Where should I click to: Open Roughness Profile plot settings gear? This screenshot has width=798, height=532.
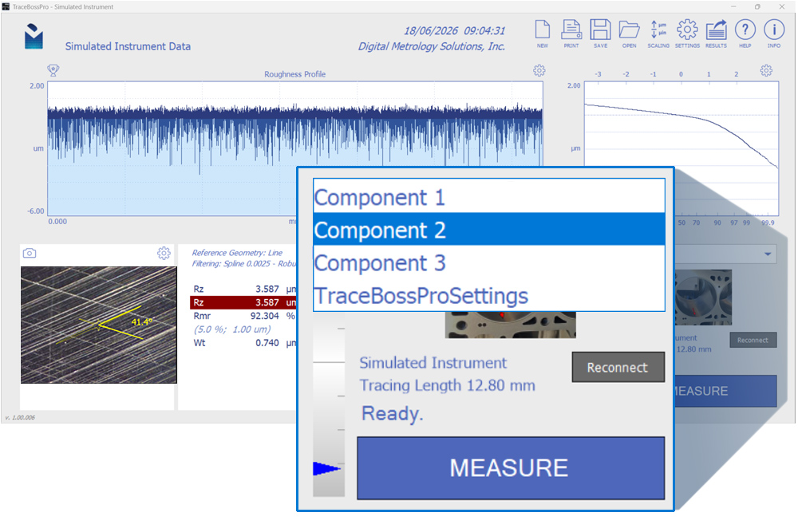pyautogui.click(x=539, y=70)
